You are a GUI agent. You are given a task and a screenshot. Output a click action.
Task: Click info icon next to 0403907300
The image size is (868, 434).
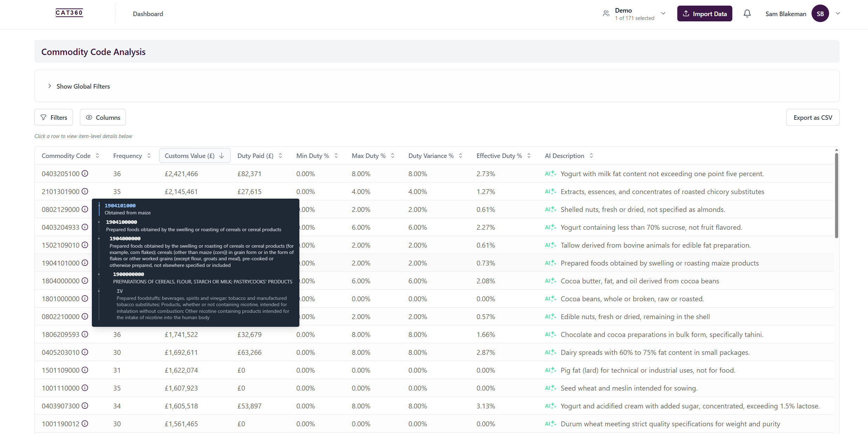click(x=85, y=406)
